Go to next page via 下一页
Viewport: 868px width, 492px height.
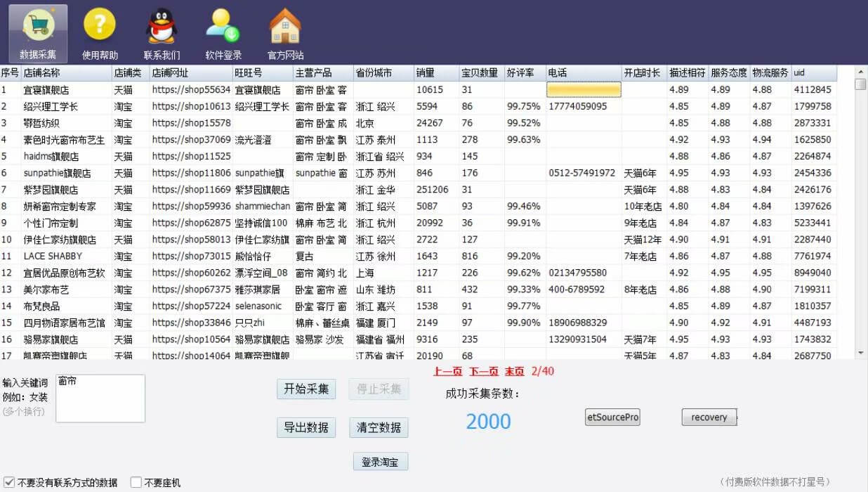click(484, 371)
